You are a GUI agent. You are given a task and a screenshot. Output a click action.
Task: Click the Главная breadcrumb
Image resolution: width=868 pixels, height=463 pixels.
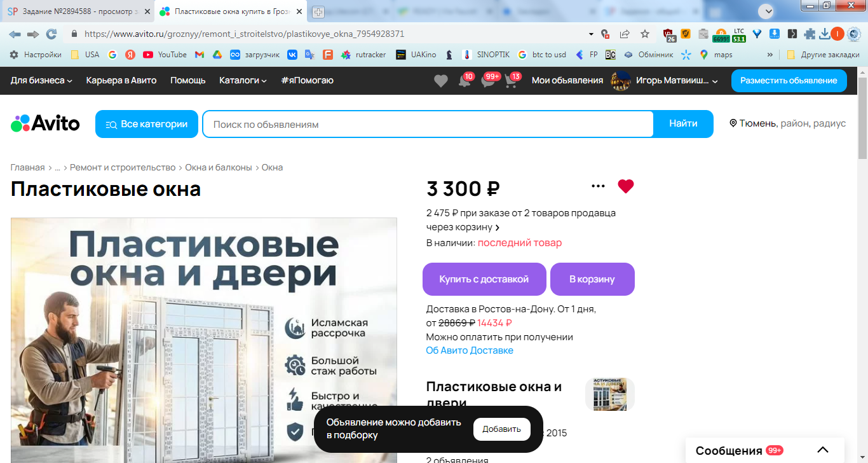click(x=27, y=167)
